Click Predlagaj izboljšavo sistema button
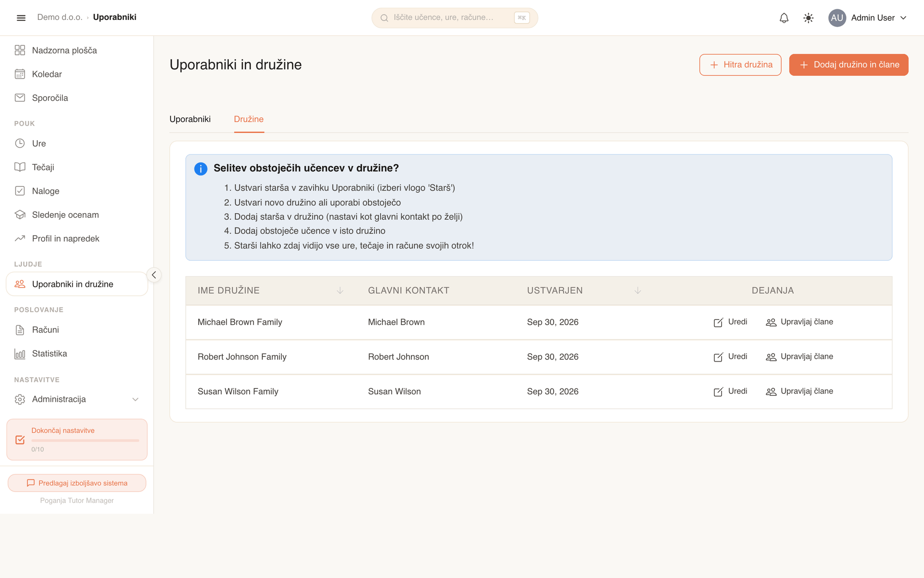Viewport: 924px width, 578px height. (77, 483)
